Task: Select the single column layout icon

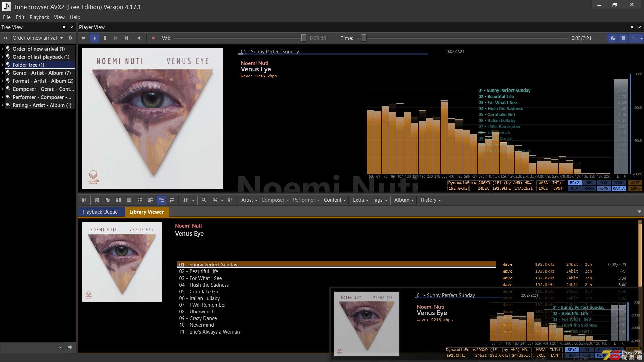Action: (x=129, y=200)
